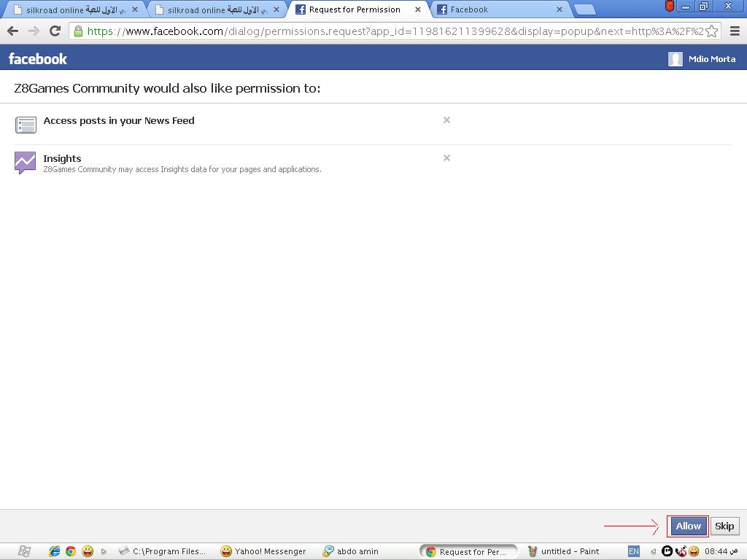Click the red shield icon in title bar

[x=670, y=6]
